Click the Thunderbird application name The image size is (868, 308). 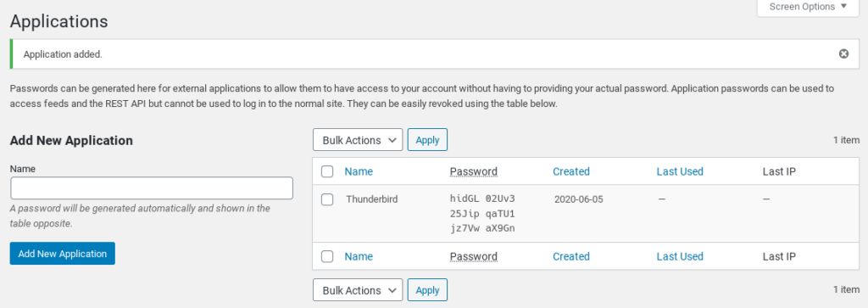click(x=372, y=199)
